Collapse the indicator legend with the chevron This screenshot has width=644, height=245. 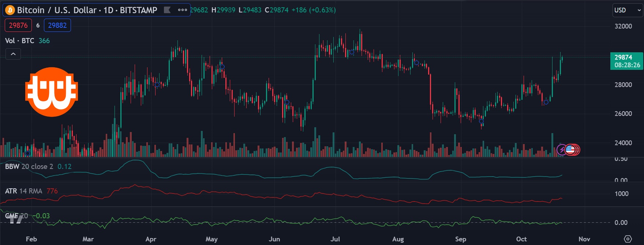[13, 54]
